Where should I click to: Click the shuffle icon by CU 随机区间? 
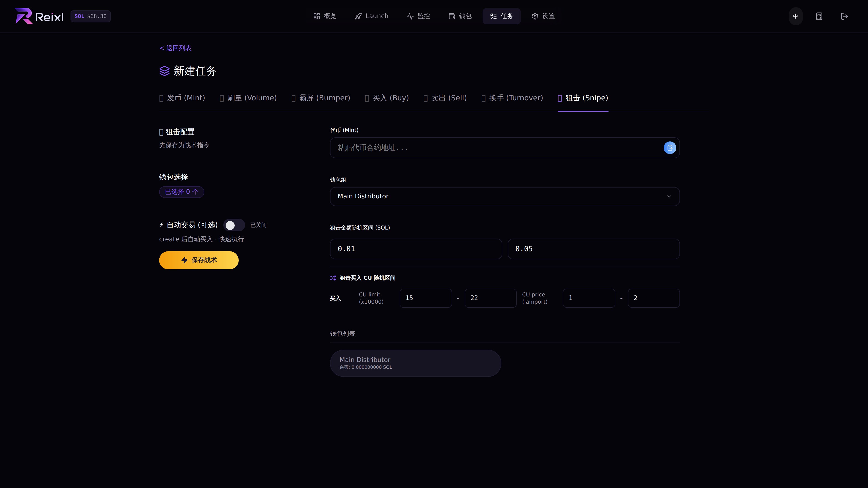pyautogui.click(x=333, y=278)
